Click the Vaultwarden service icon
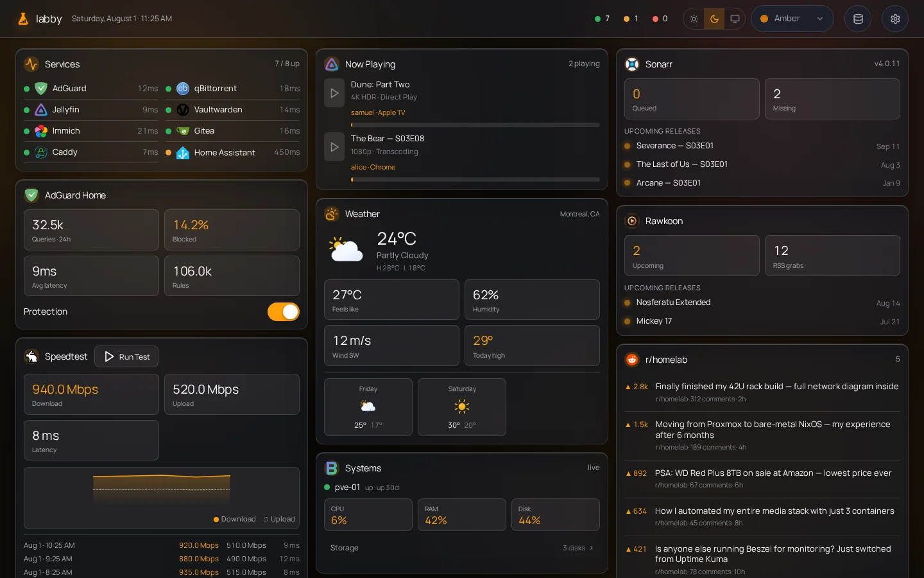The width and height of the screenshot is (924, 578). (x=183, y=110)
